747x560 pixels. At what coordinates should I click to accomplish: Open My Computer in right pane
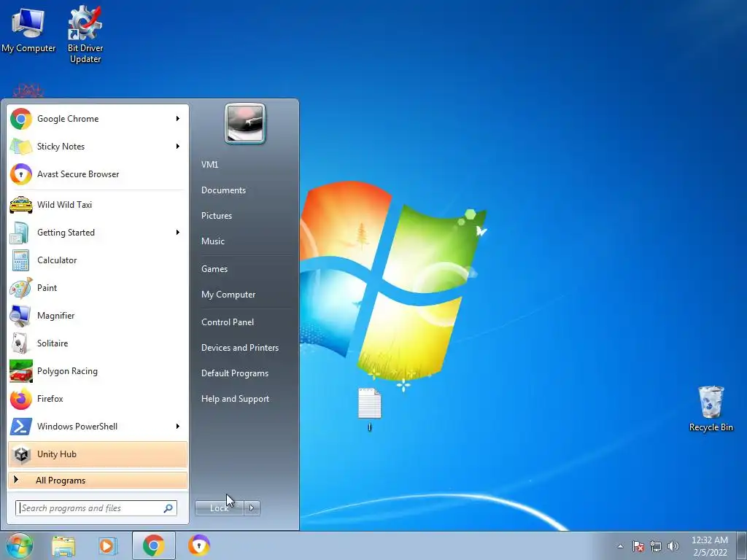tap(228, 295)
